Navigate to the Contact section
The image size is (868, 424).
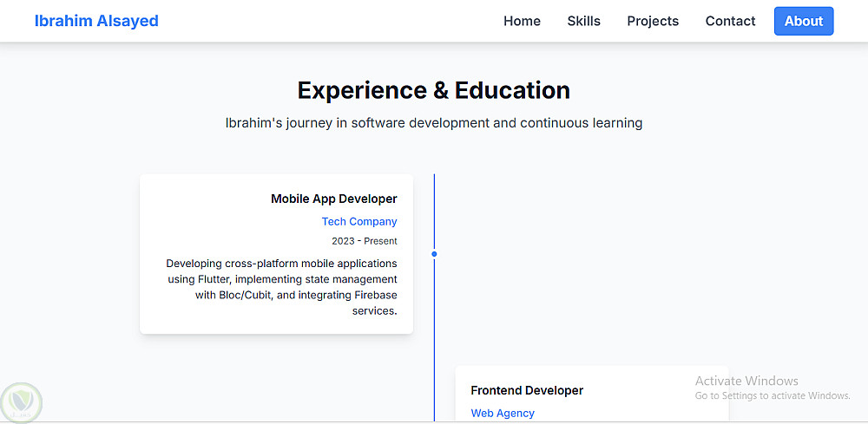click(x=730, y=21)
